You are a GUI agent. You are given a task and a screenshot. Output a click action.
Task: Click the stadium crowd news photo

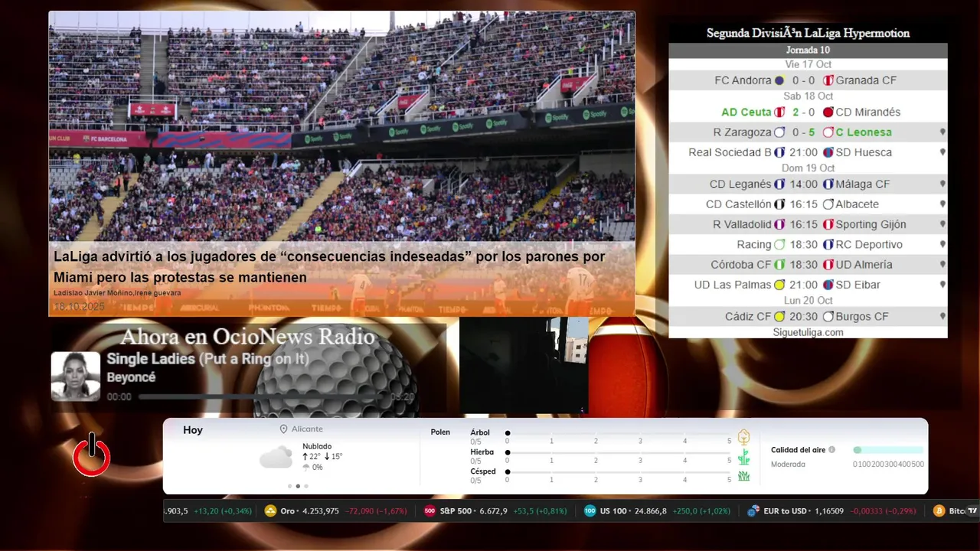point(341,126)
